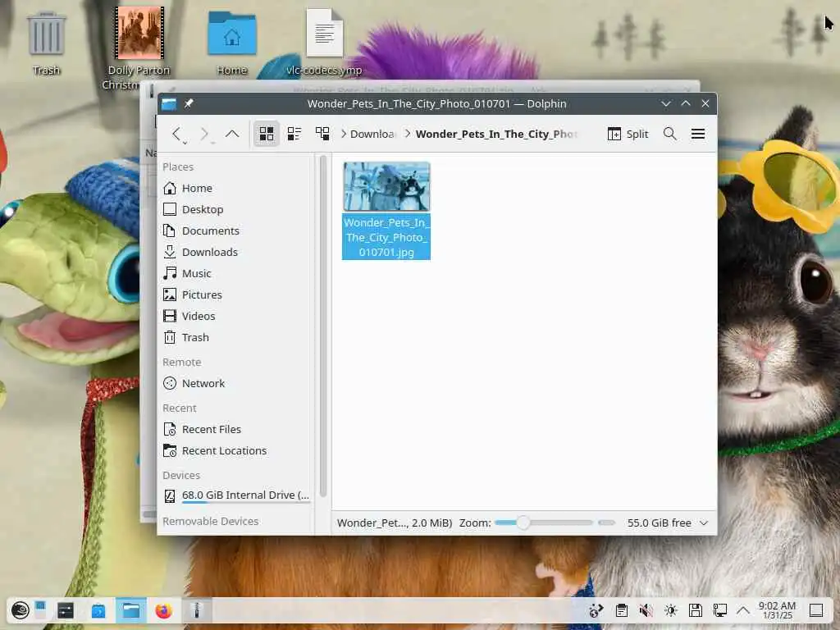Image resolution: width=840 pixels, height=630 pixels.
Task: Click the virtual desktop pager in the panel
Action: coord(41,610)
